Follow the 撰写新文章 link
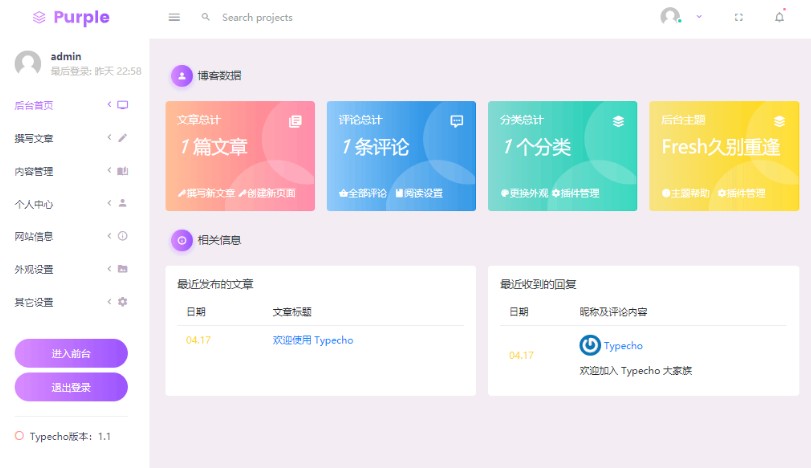The width and height of the screenshot is (811, 468). [206, 193]
